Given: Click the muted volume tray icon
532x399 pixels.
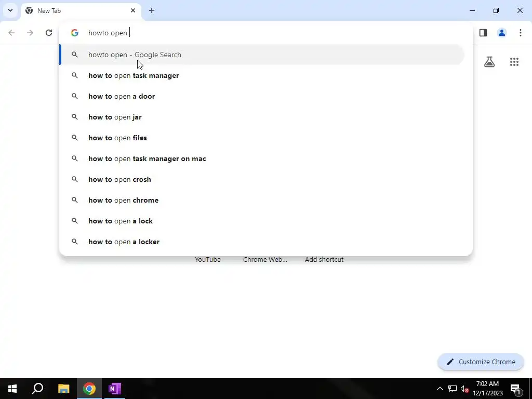Looking at the screenshot, I should [x=464, y=389].
